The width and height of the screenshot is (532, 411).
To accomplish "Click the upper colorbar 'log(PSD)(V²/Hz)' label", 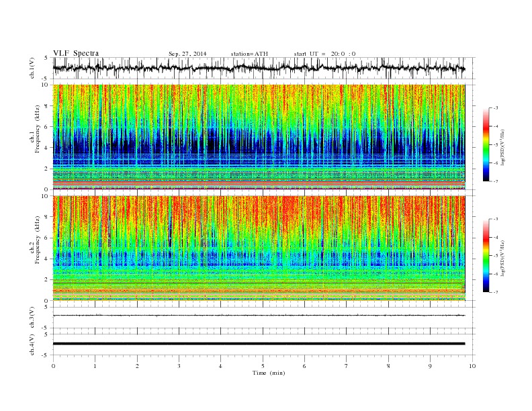I will coord(503,147).
